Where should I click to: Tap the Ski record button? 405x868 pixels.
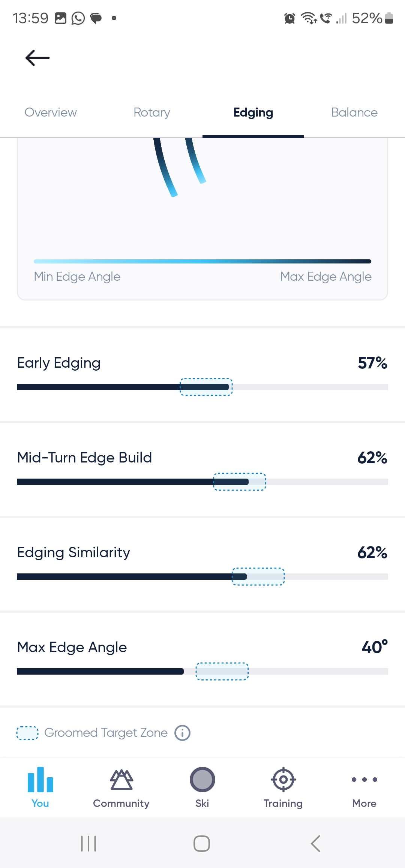tap(202, 780)
